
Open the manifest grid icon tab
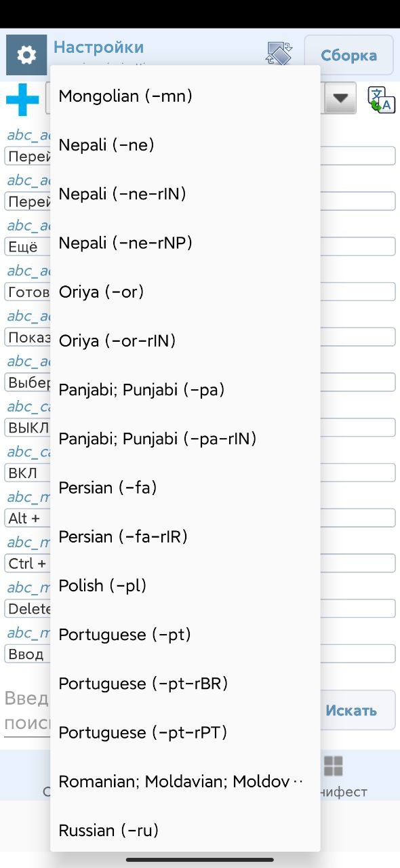[333, 767]
